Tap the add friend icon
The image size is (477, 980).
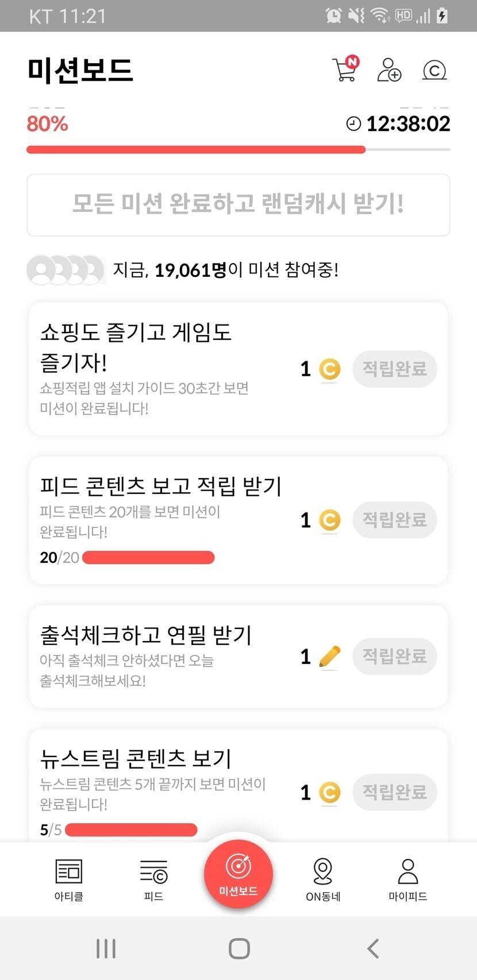click(x=389, y=70)
